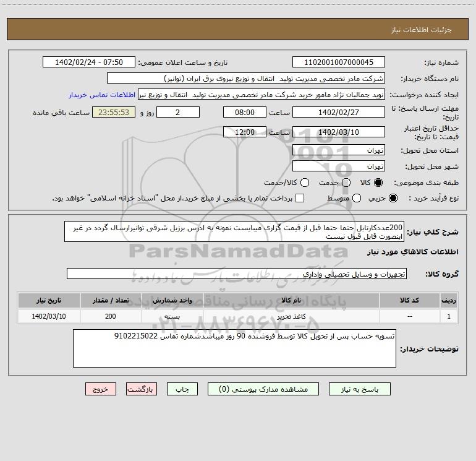Viewport: 476px width, 461px height.
Task: Click the table date cell 1402/03/10
Action: click(49, 316)
